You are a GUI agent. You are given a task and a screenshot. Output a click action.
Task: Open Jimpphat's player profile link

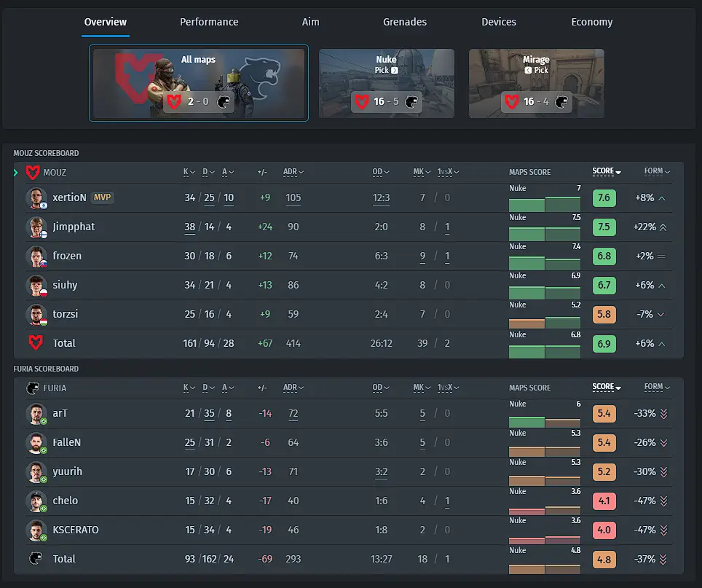click(74, 227)
